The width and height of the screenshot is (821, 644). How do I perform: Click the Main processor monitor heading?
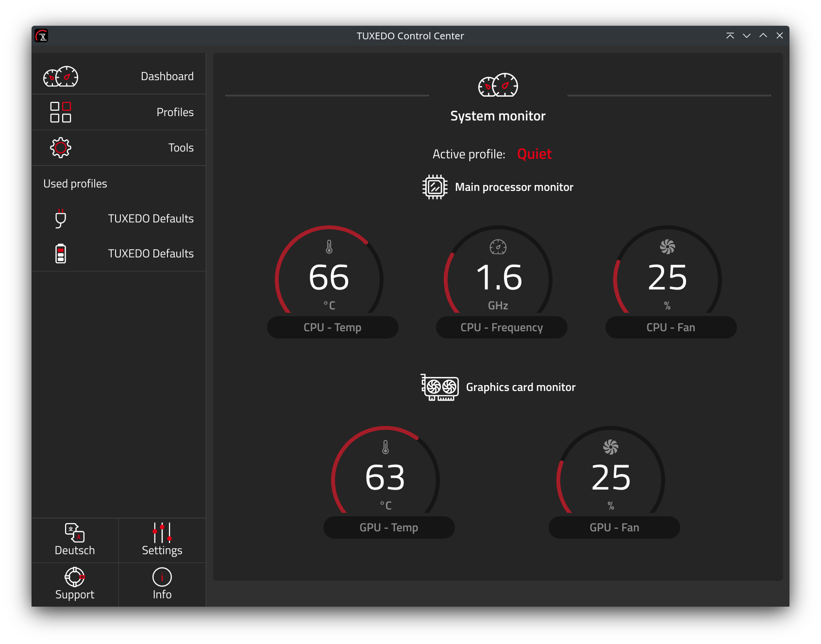point(514,187)
